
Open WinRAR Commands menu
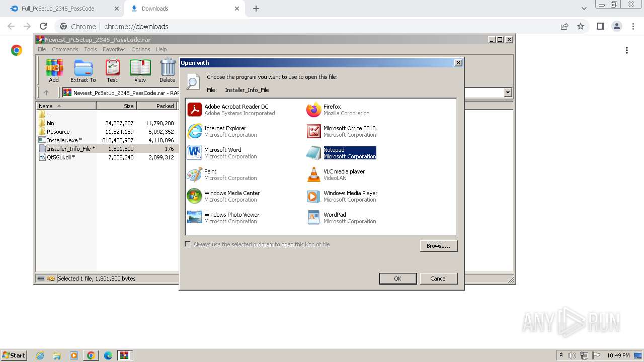pos(65,49)
